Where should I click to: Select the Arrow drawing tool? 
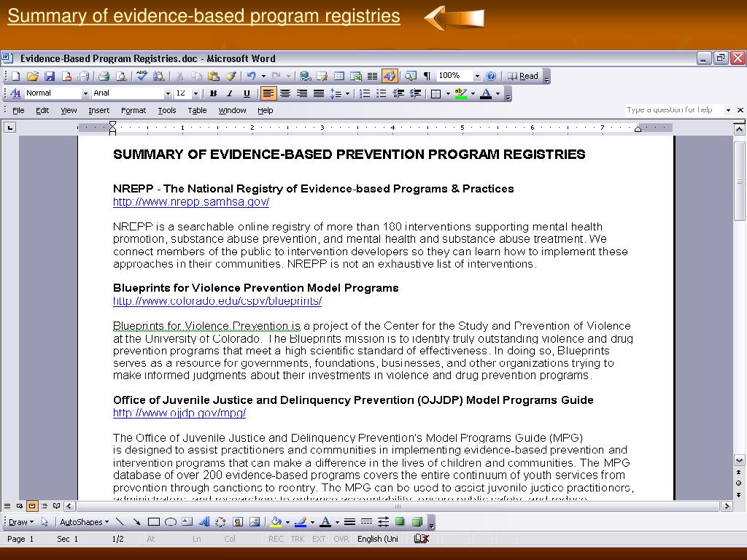[136, 522]
